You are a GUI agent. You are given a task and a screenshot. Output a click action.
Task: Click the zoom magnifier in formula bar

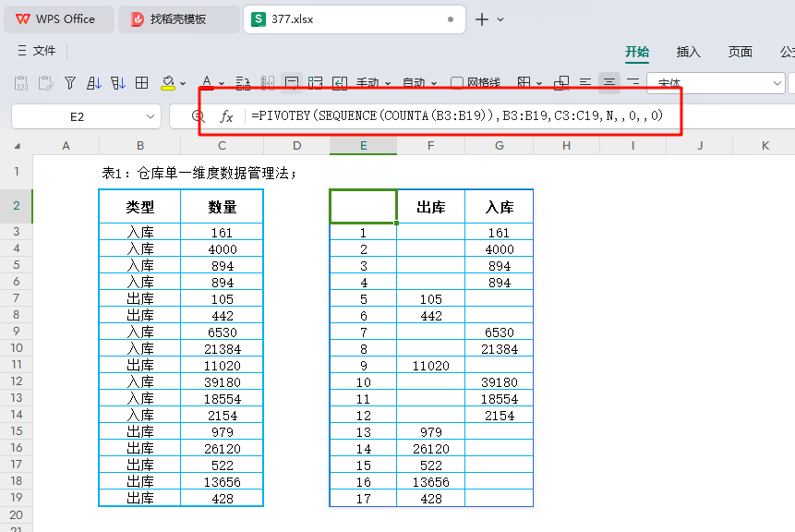click(x=199, y=116)
